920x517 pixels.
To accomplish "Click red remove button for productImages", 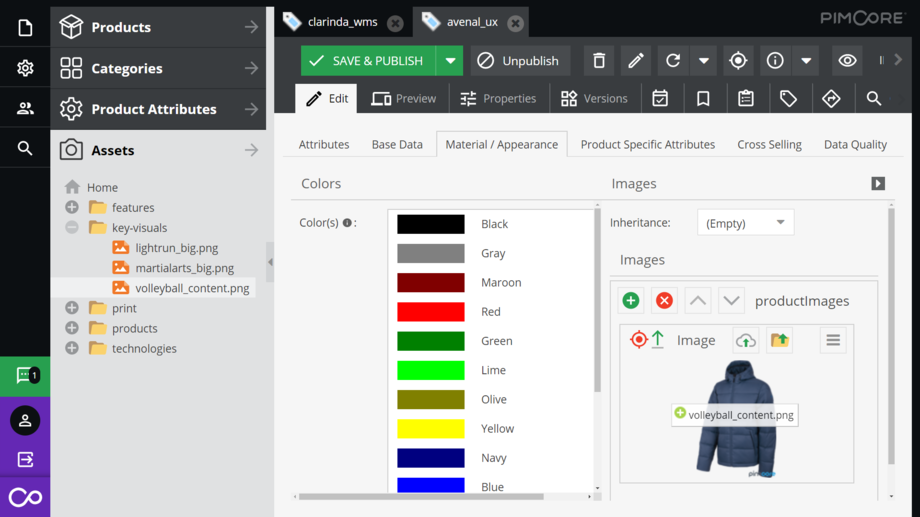I will [664, 301].
